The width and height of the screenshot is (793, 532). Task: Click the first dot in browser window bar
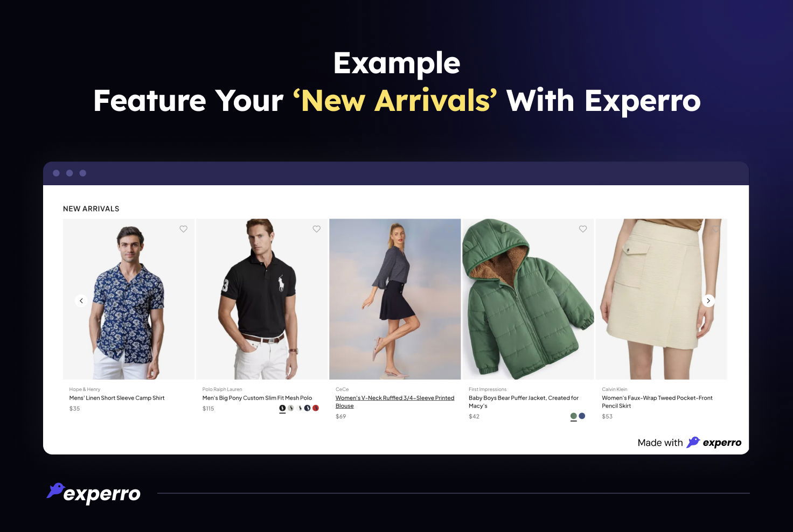57,173
